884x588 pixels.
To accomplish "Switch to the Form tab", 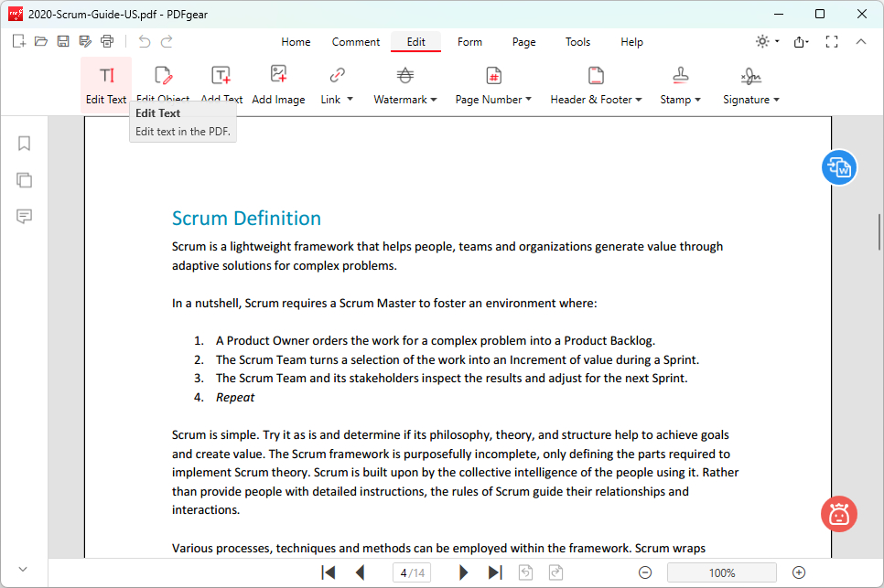I will (x=469, y=42).
